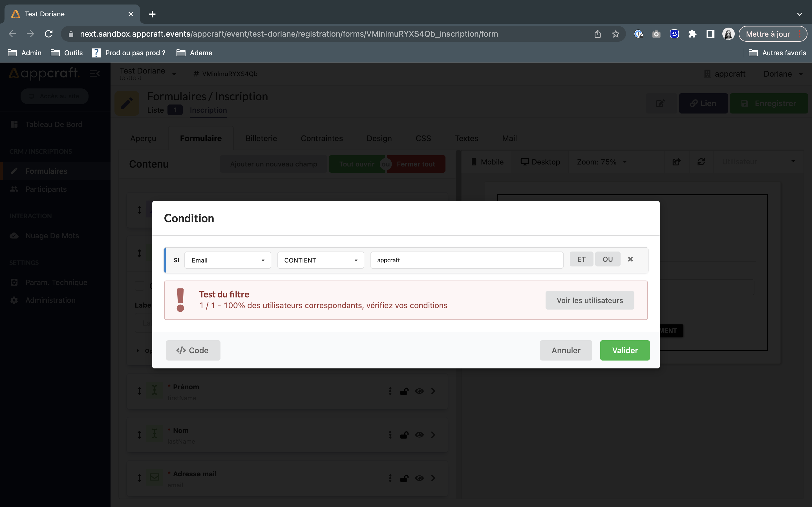Toggle the Email field CONTIENT dropdown

(320, 259)
